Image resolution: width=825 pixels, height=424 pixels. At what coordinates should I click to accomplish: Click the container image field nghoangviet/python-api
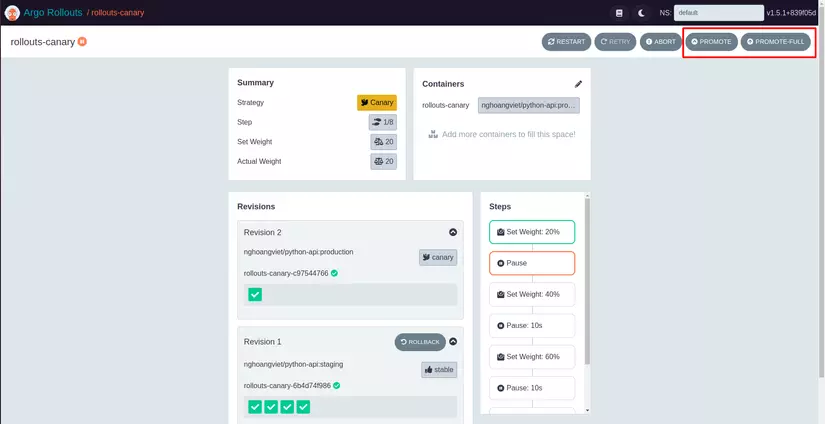[x=529, y=105]
